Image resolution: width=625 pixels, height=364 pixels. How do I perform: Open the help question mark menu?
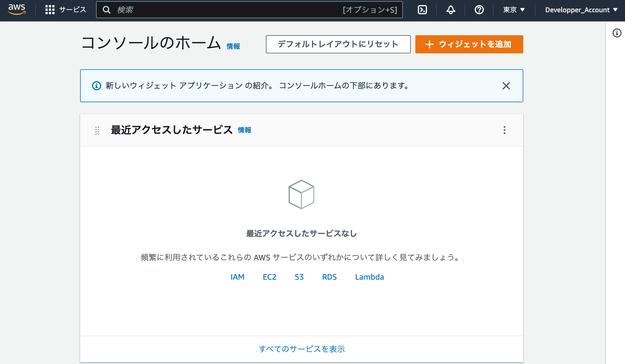pyautogui.click(x=479, y=10)
